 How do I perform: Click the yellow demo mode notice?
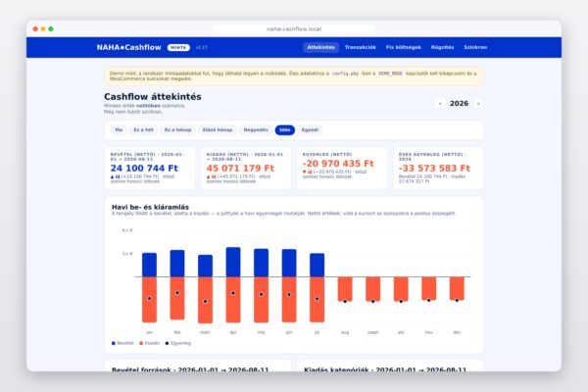(294, 76)
